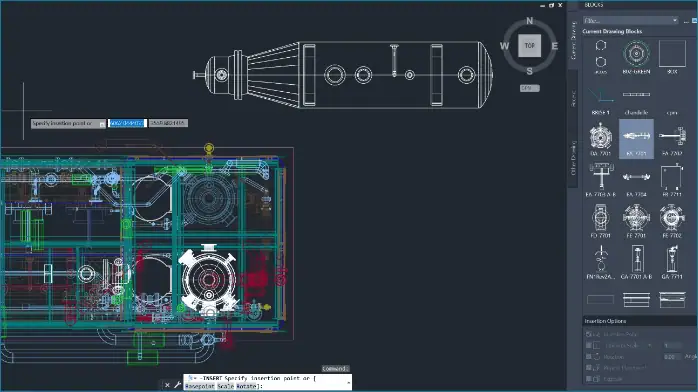Click the Y coordinate input field
Viewport: 698px width, 392px height.
click(x=168, y=123)
